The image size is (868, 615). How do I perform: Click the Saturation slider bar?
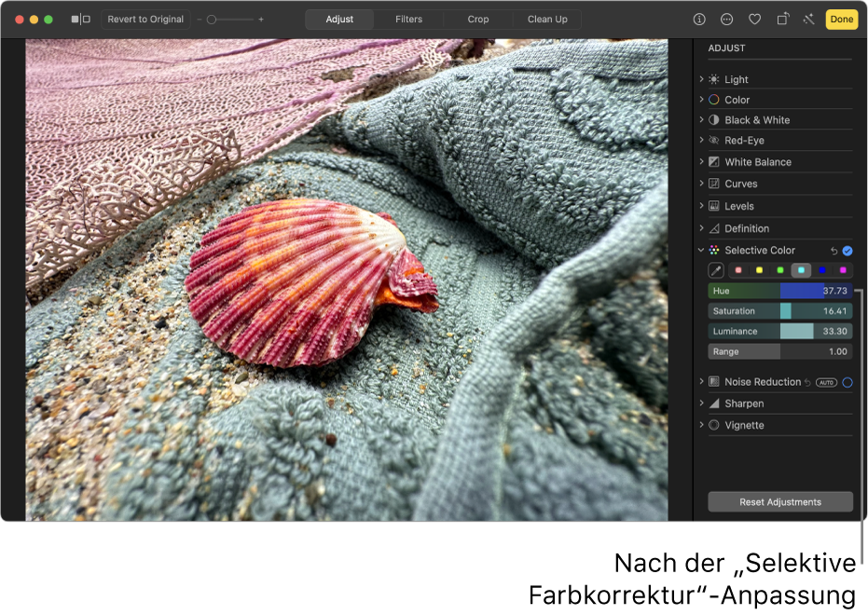(779, 311)
